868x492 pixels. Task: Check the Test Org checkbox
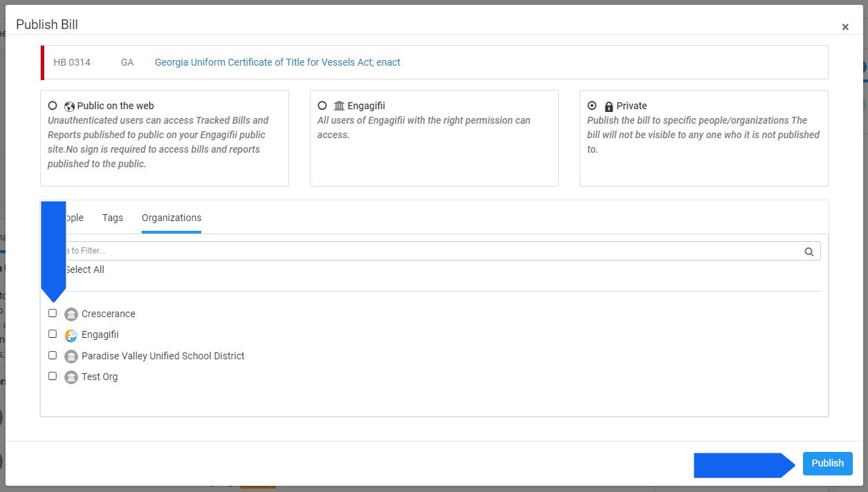53,376
